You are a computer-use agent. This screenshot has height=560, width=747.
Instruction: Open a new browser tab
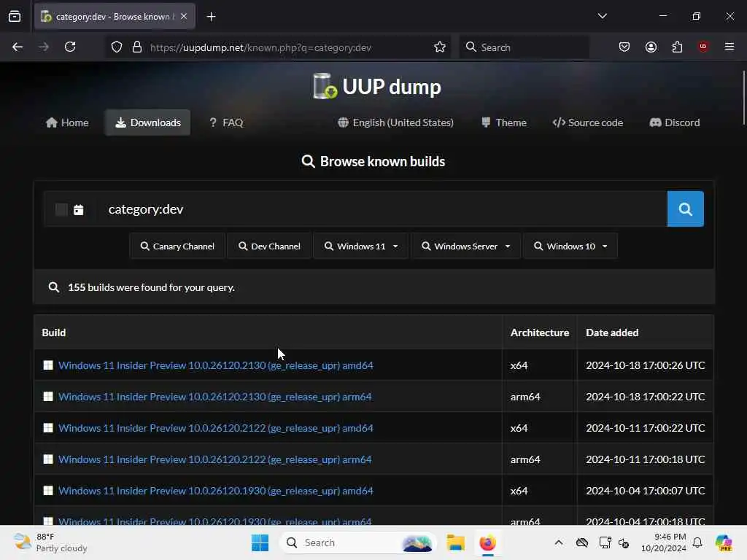pos(211,17)
